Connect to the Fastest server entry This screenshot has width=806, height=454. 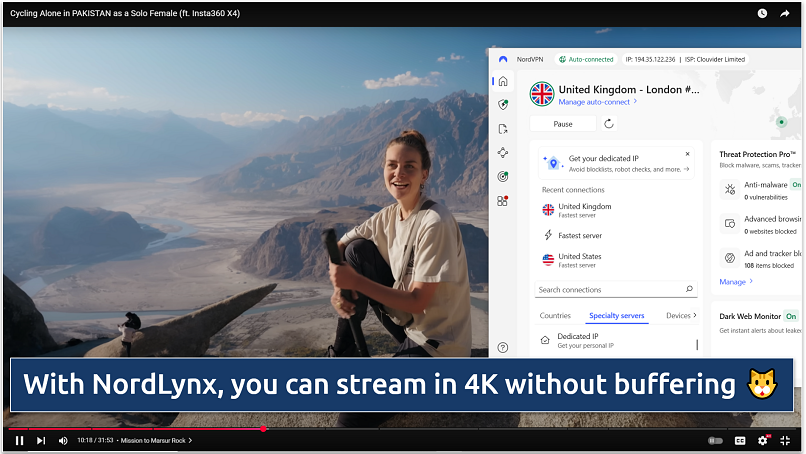(x=616, y=235)
